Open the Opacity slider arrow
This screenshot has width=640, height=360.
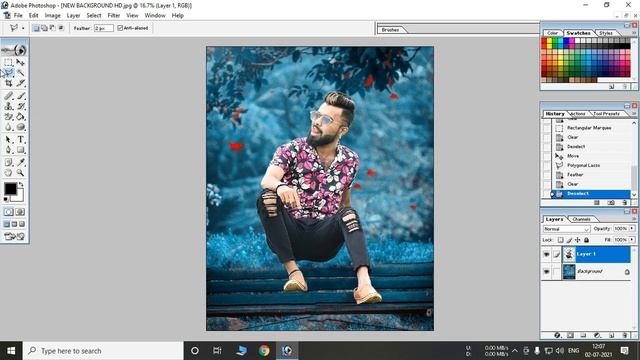pyautogui.click(x=632, y=229)
